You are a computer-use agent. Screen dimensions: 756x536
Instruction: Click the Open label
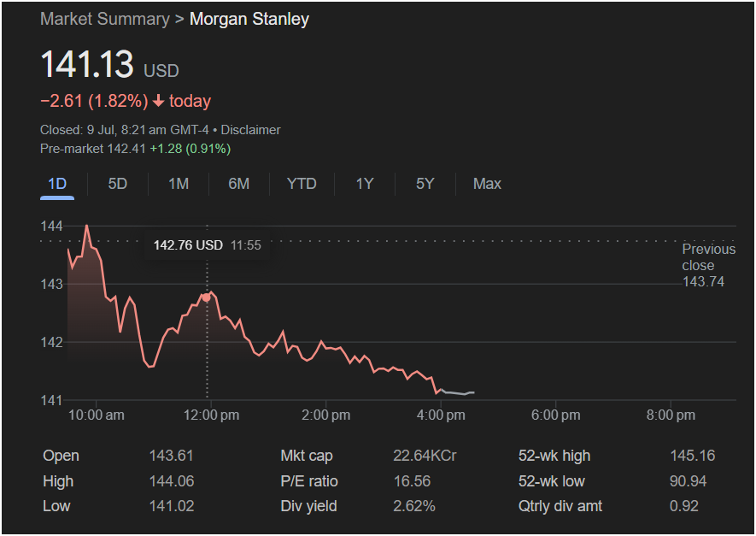click(61, 456)
